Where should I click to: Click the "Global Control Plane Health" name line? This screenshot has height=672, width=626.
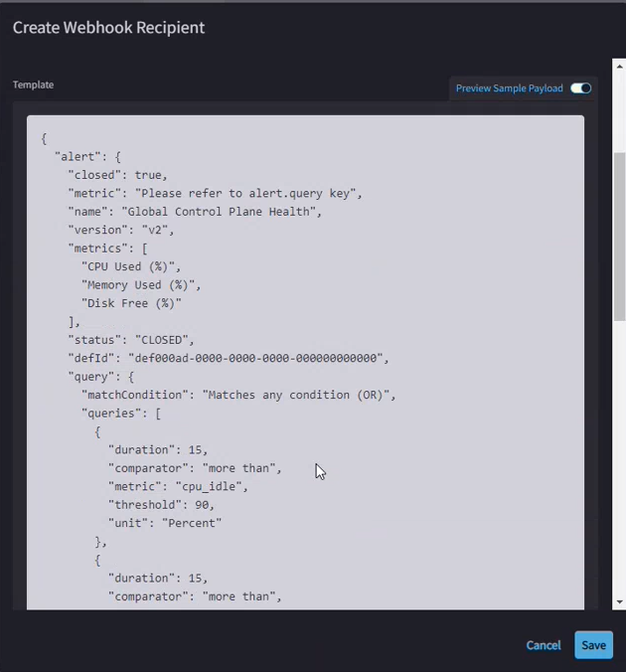[x=195, y=212]
